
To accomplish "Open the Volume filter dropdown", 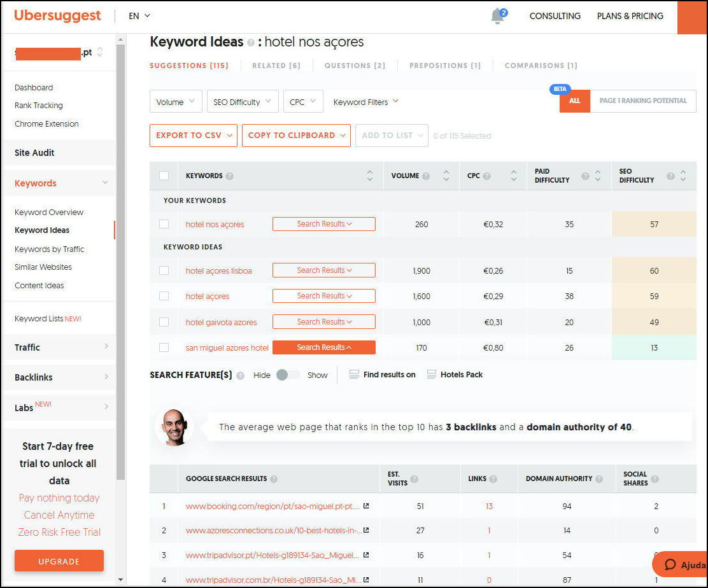I will click(175, 102).
